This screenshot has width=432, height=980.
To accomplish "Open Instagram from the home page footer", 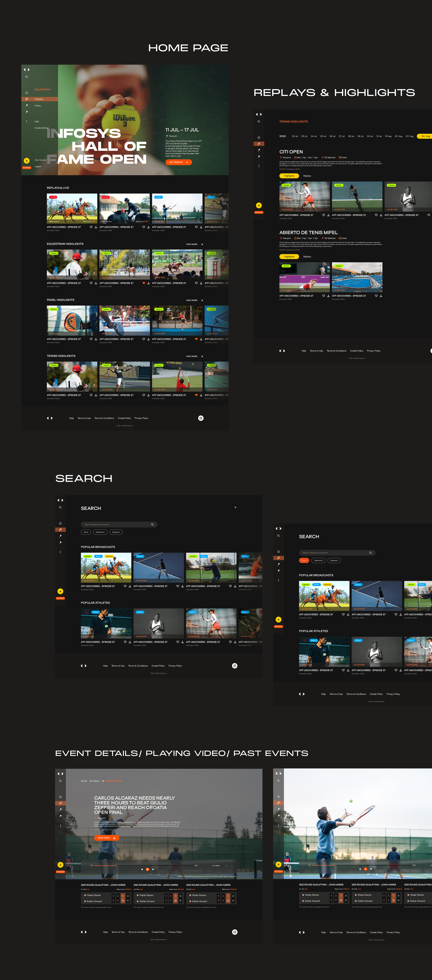I will [201, 418].
